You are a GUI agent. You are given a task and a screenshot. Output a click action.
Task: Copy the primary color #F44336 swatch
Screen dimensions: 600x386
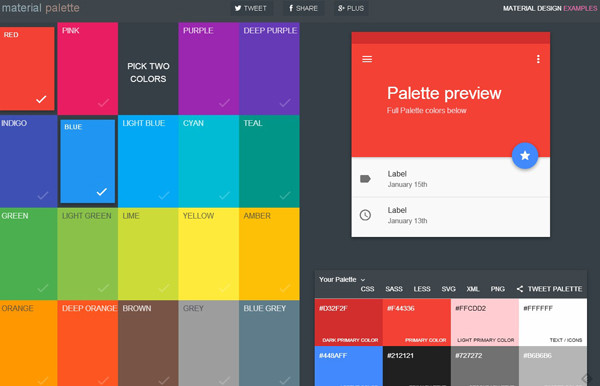click(417, 322)
